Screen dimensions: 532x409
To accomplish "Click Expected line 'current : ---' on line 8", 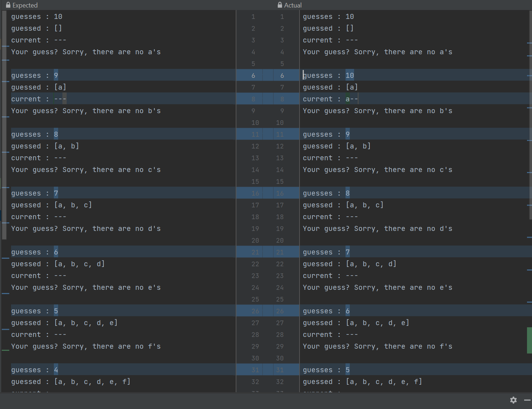I will coord(39,99).
